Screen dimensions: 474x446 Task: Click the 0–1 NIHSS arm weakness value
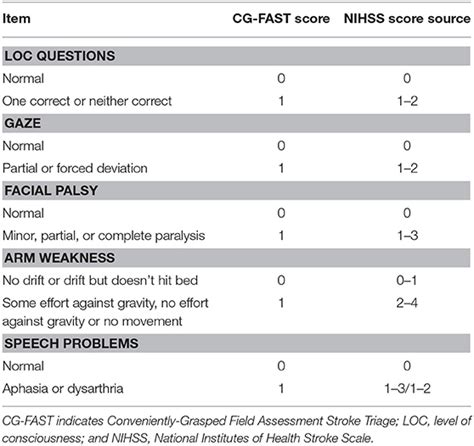(x=407, y=280)
